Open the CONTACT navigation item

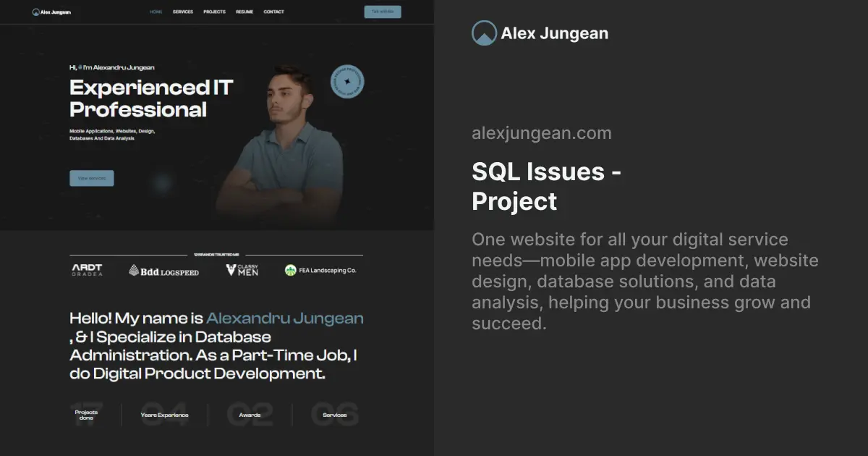tap(273, 12)
